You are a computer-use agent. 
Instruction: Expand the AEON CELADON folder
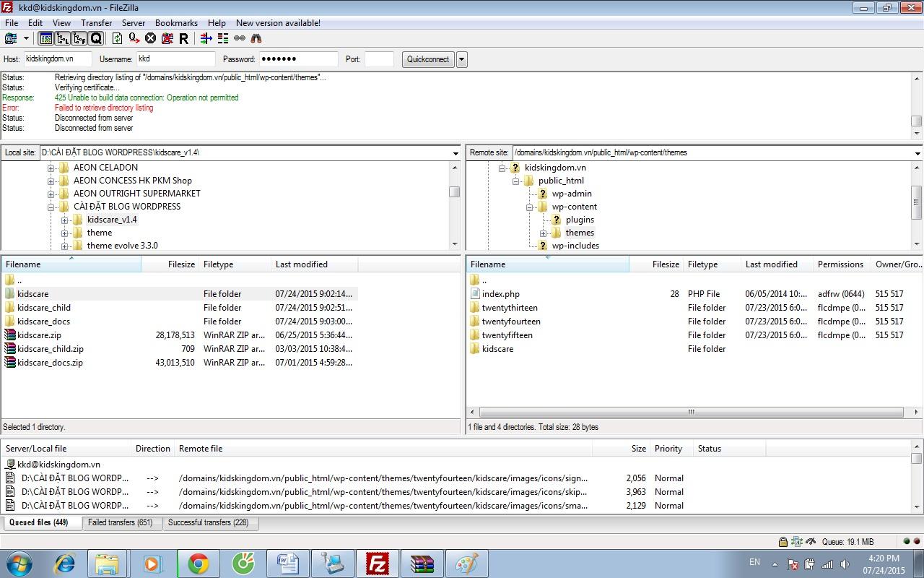(51, 168)
